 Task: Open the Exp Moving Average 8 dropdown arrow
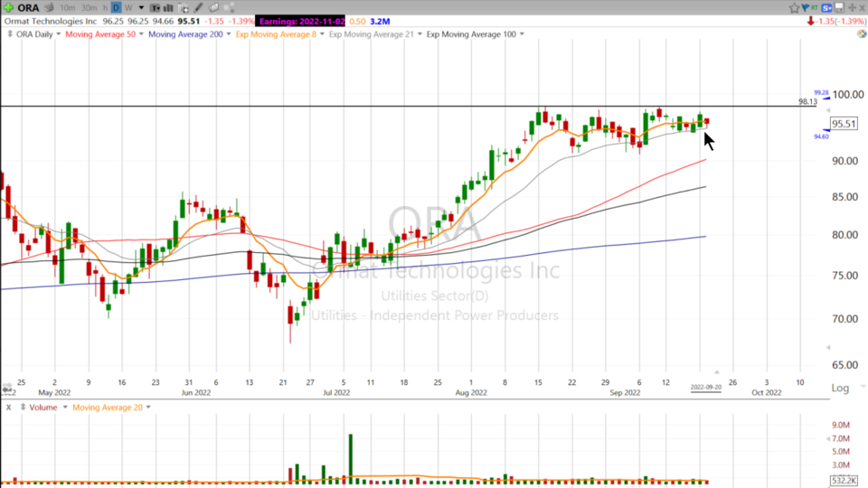pos(322,34)
